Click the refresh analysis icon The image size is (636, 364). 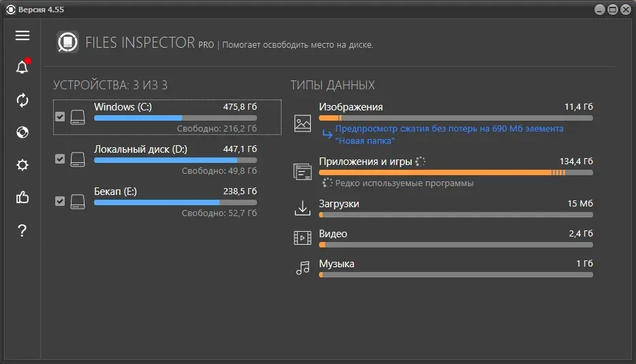click(x=22, y=100)
